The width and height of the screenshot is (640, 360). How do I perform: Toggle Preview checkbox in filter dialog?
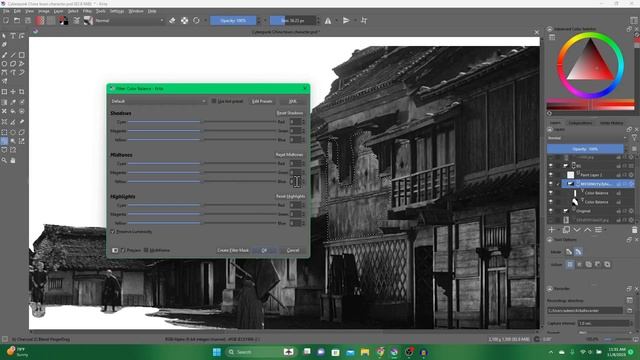[x=123, y=250]
